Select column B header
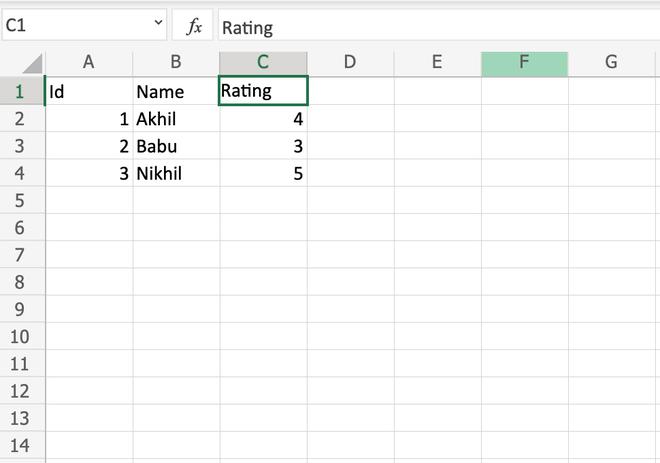Screen dimensions: 660x463 point(176,63)
